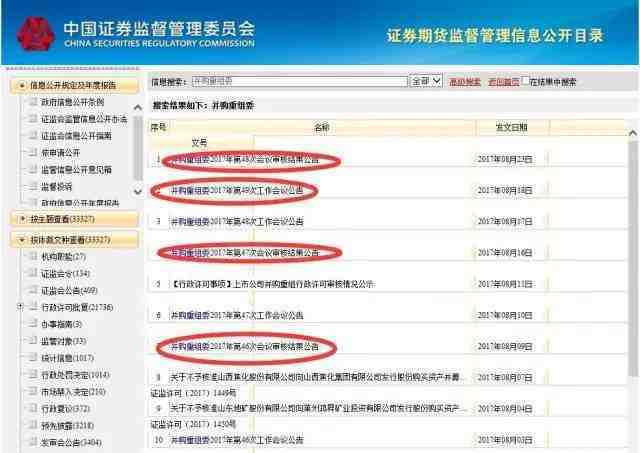Click the document icon beside 发审会公告(3404)

[33, 442]
